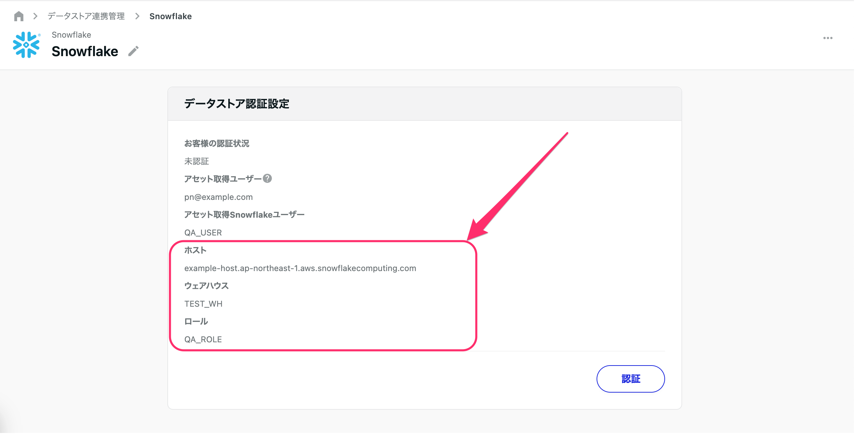Click the Snowflake logo icon
Viewport: 868px width, 447px height.
pyautogui.click(x=26, y=45)
